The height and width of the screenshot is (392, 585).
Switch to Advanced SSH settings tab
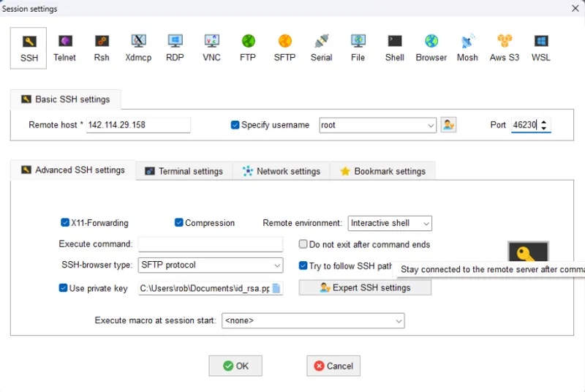[73, 170]
